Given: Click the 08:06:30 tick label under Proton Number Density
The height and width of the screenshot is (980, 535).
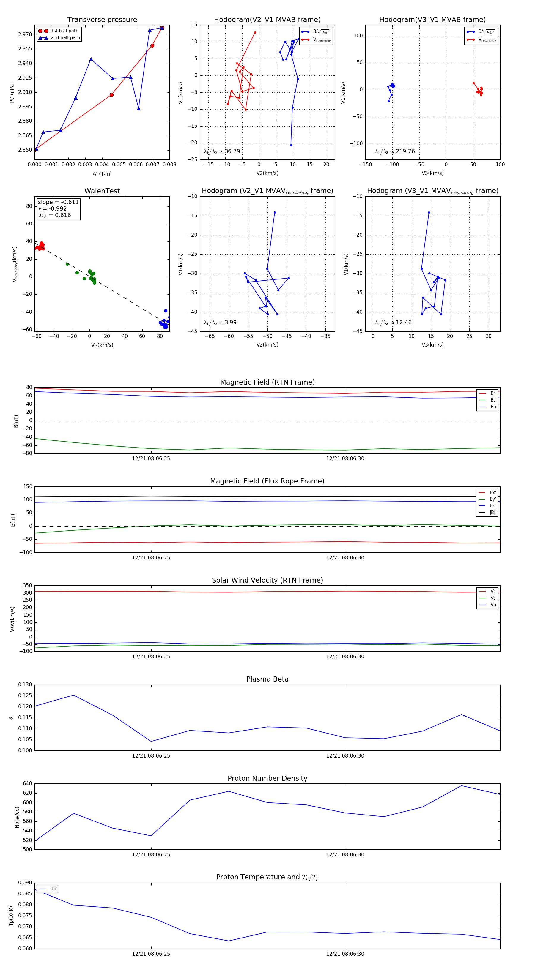Looking at the screenshot, I should (344, 854).
